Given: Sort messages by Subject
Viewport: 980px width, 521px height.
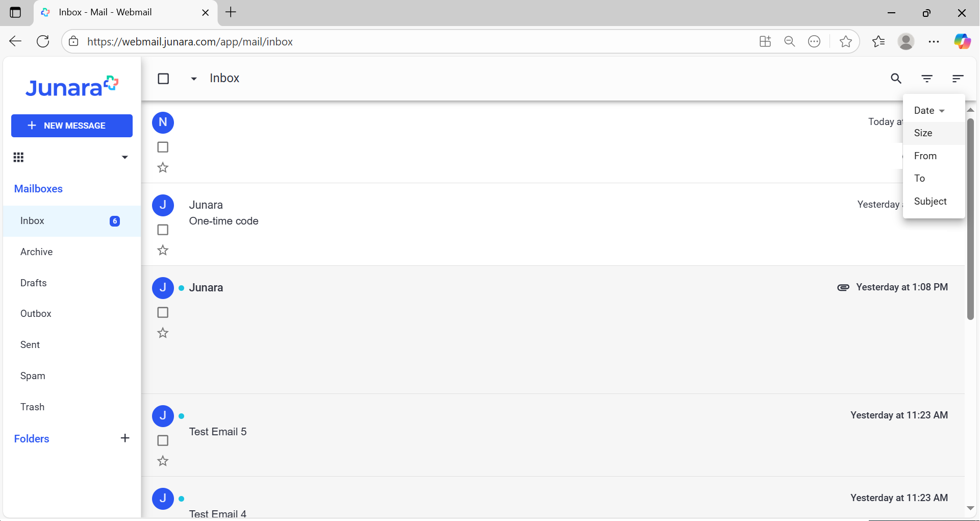Looking at the screenshot, I should [934, 202].
